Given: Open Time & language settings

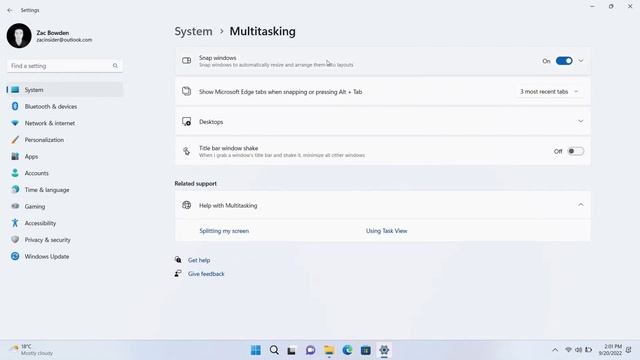Looking at the screenshot, I should [64, 190].
